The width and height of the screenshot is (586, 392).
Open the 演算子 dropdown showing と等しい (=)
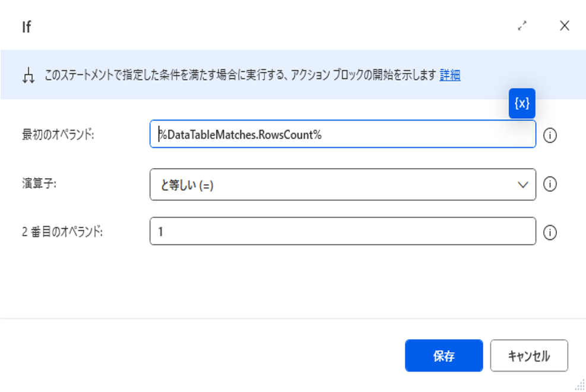coord(332,185)
